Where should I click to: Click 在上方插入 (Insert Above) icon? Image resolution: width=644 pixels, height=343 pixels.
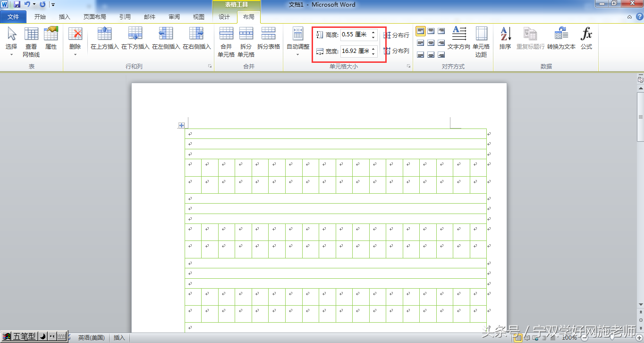[104, 34]
